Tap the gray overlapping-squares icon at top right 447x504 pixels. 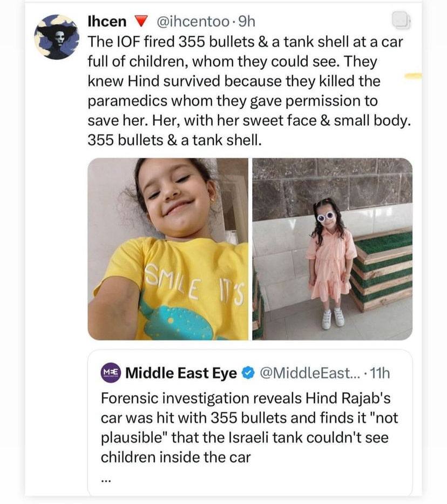tap(401, 21)
